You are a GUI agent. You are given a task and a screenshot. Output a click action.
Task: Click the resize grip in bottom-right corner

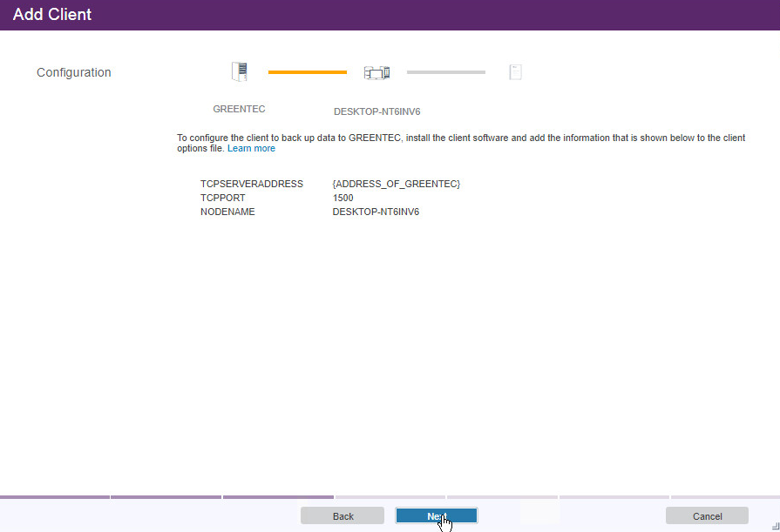774,526
